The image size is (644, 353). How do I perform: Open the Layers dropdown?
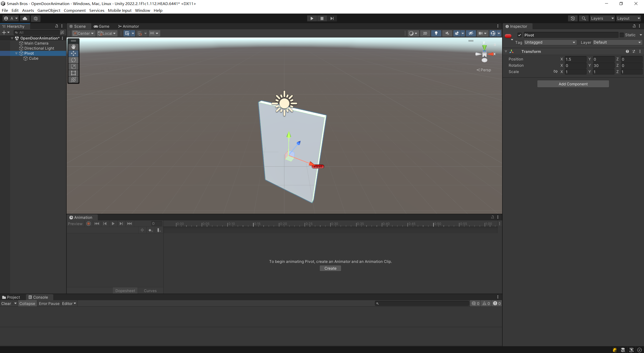tap(602, 18)
